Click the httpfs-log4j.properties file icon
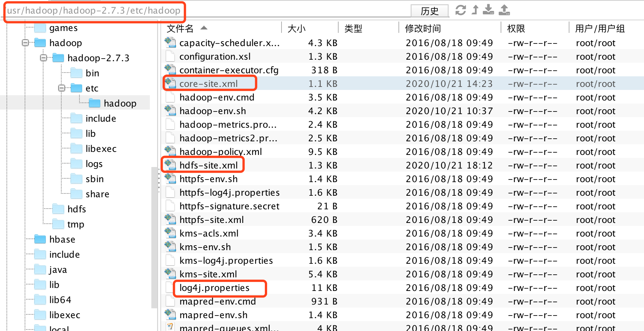The image size is (644, 331). 170,192
